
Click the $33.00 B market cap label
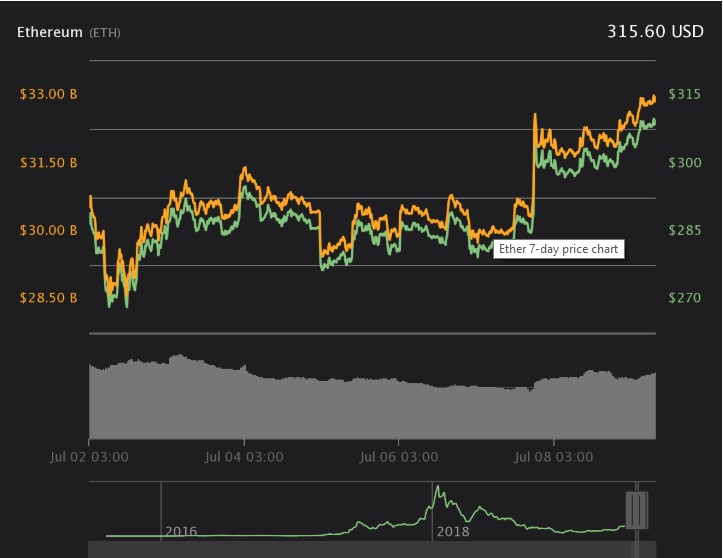tap(48, 94)
